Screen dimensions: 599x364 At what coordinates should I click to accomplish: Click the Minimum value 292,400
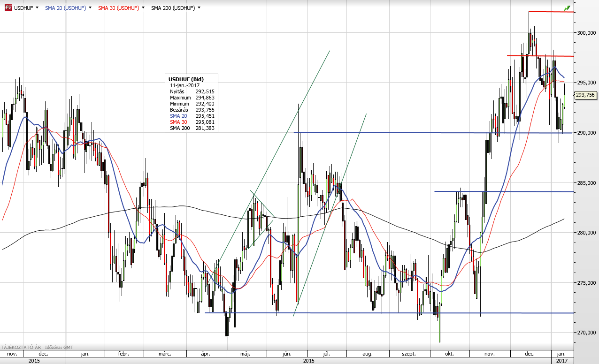tap(205, 104)
